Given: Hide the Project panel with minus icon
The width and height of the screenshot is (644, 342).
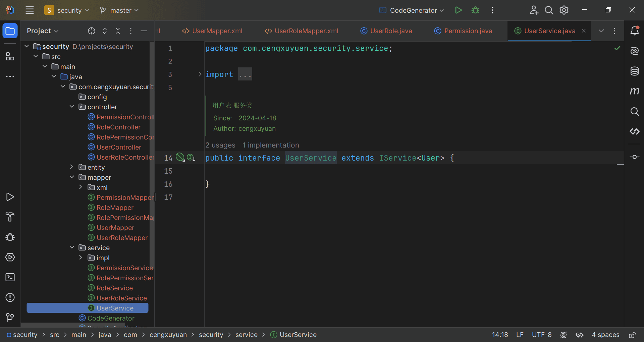Looking at the screenshot, I should [144, 31].
